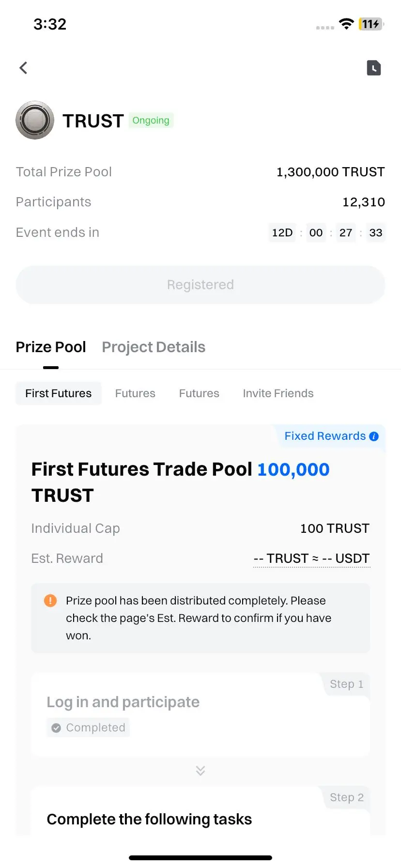Tap the Fixed Rewards info icon
Image resolution: width=401 pixels, height=868 pixels.
(x=374, y=436)
